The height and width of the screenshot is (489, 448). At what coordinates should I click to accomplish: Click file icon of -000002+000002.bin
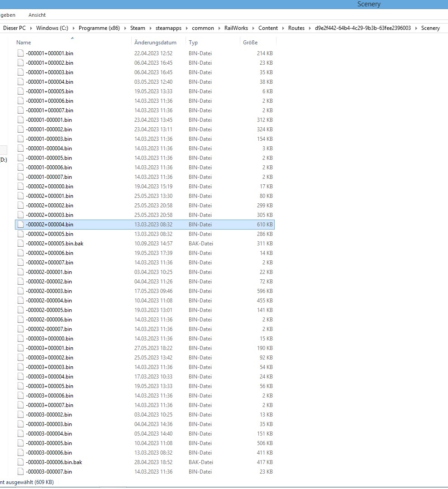(x=20, y=205)
